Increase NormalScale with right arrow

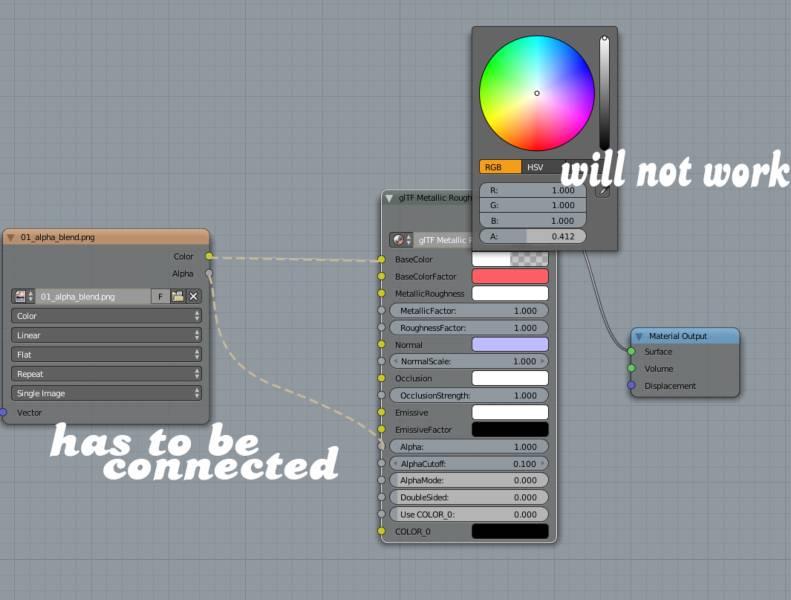click(542, 361)
